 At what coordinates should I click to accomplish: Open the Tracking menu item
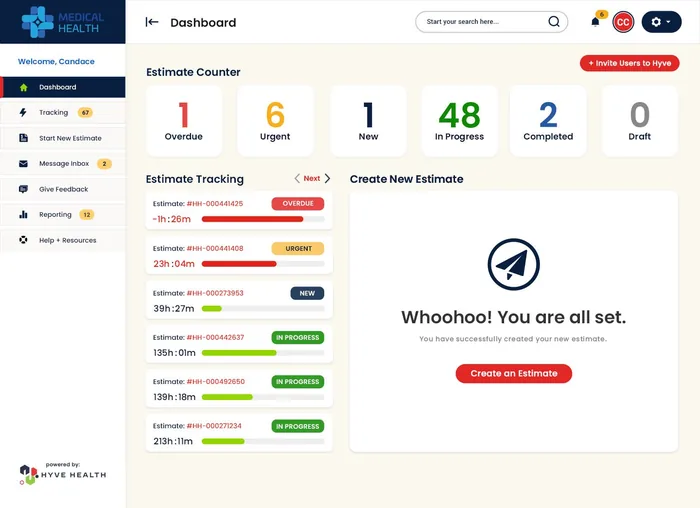click(x=63, y=112)
